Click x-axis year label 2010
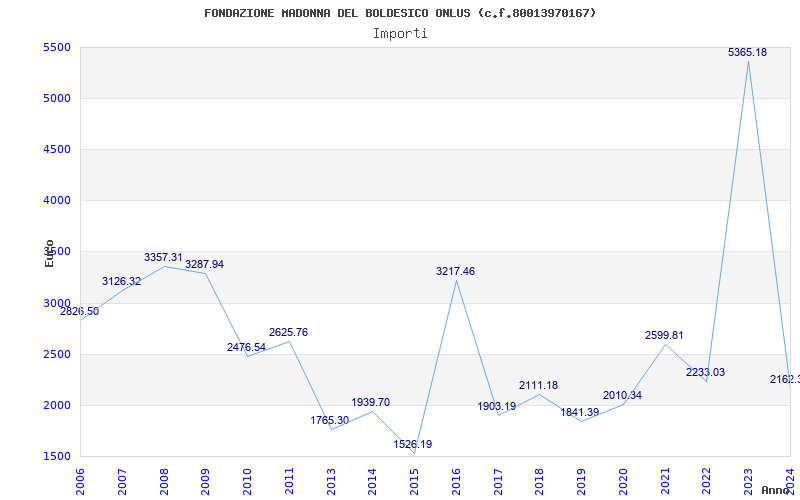This screenshot has width=800, height=500. click(x=247, y=481)
